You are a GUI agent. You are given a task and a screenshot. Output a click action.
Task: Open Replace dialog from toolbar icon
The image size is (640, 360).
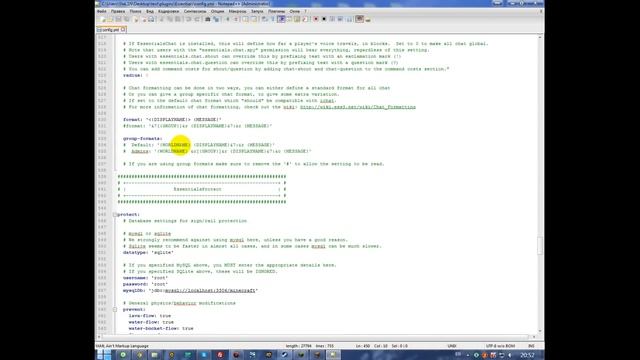(x=216, y=19)
